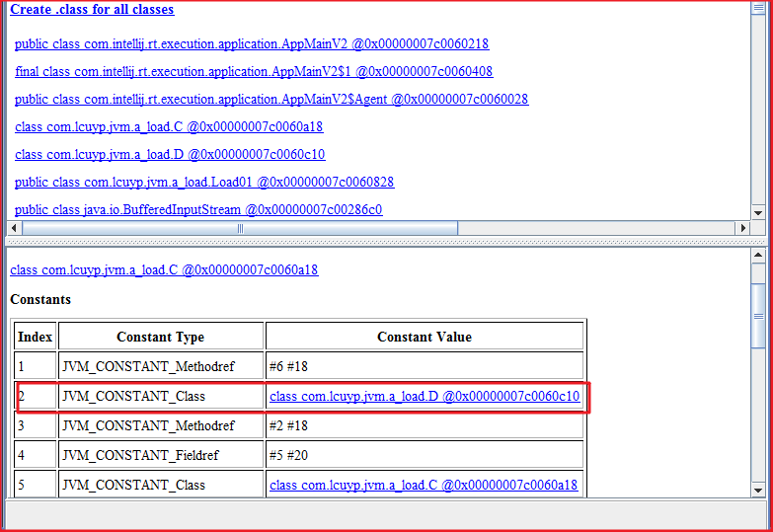Select the JVM_CONSTANT_Fieldref cell
773x532 pixels.
[161, 455]
